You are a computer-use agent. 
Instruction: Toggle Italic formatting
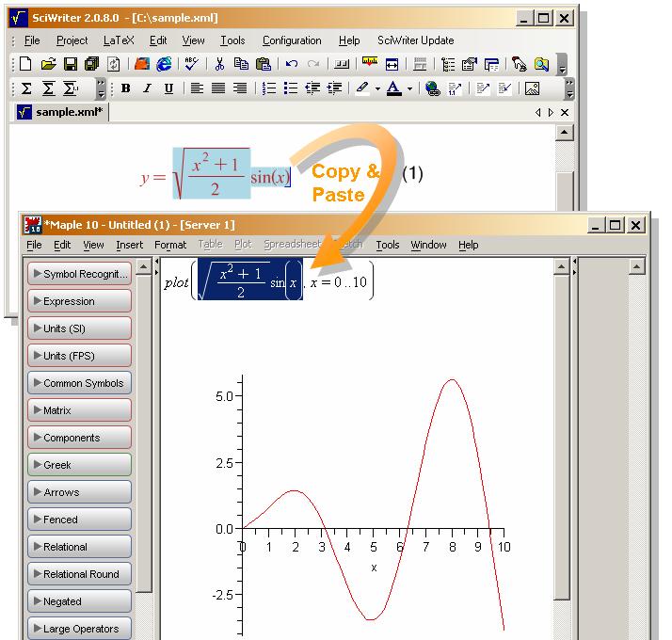point(147,89)
